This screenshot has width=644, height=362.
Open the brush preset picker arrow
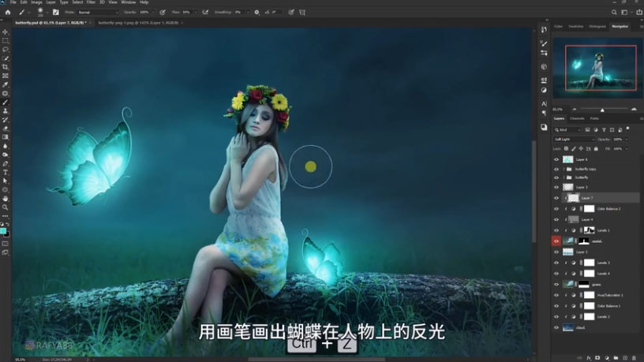47,13
